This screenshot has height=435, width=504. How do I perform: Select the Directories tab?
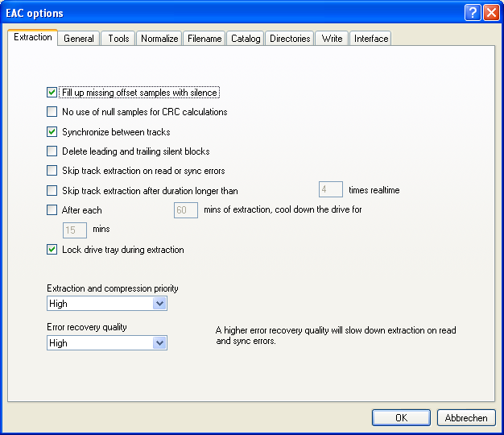click(290, 39)
